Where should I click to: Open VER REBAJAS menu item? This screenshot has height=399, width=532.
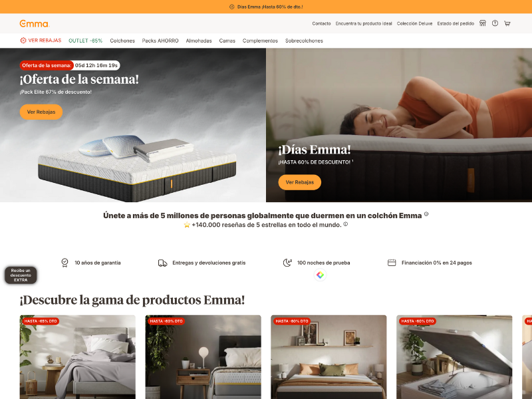coord(41,41)
